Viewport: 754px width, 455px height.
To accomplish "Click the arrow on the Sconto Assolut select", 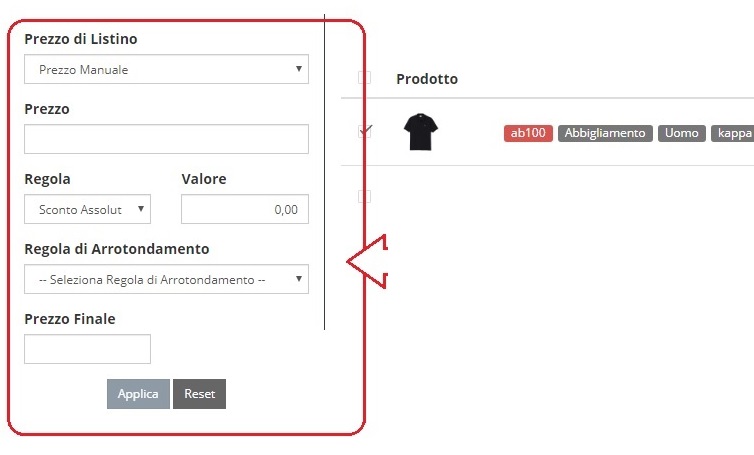I will click(x=141, y=209).
